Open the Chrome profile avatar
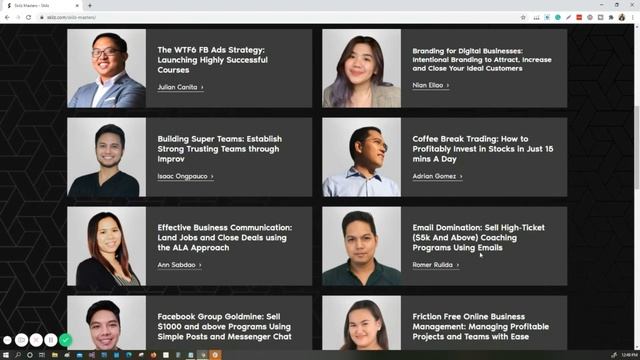The width and height of the screenshot is (640, 360). tap(622, 18)
